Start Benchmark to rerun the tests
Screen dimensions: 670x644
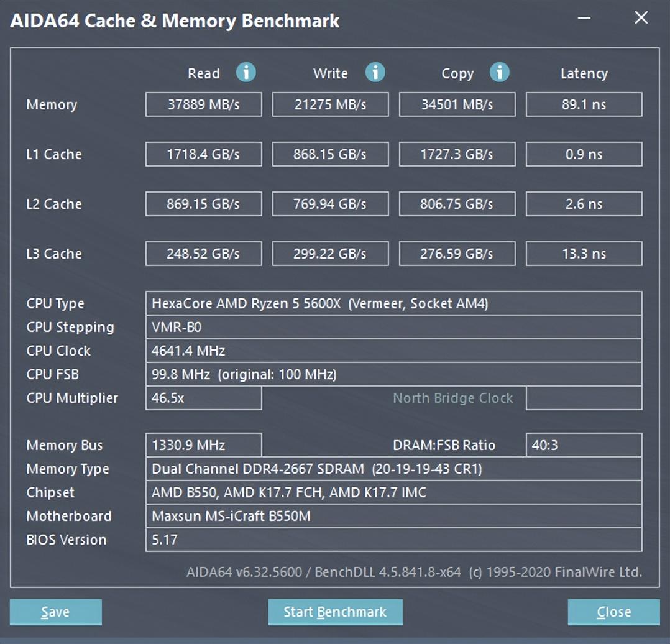335,612
